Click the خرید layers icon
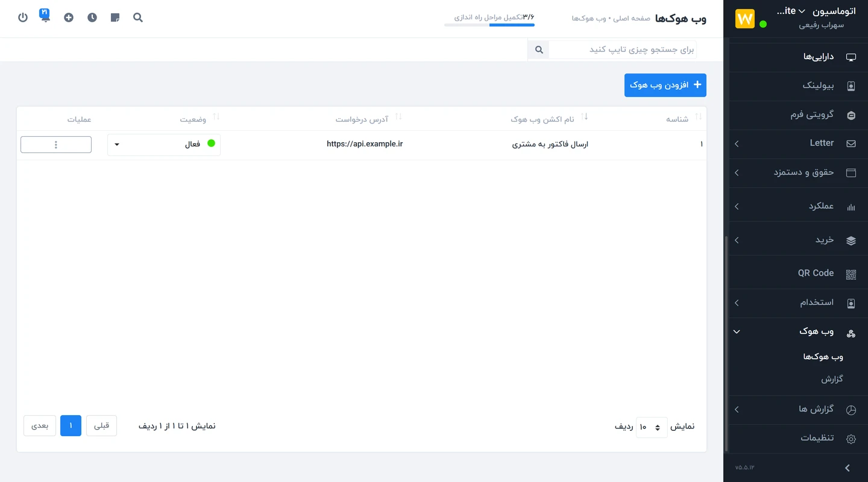This screenshot has width=868, height=482. pyautogui.click(x=851, y=240)
